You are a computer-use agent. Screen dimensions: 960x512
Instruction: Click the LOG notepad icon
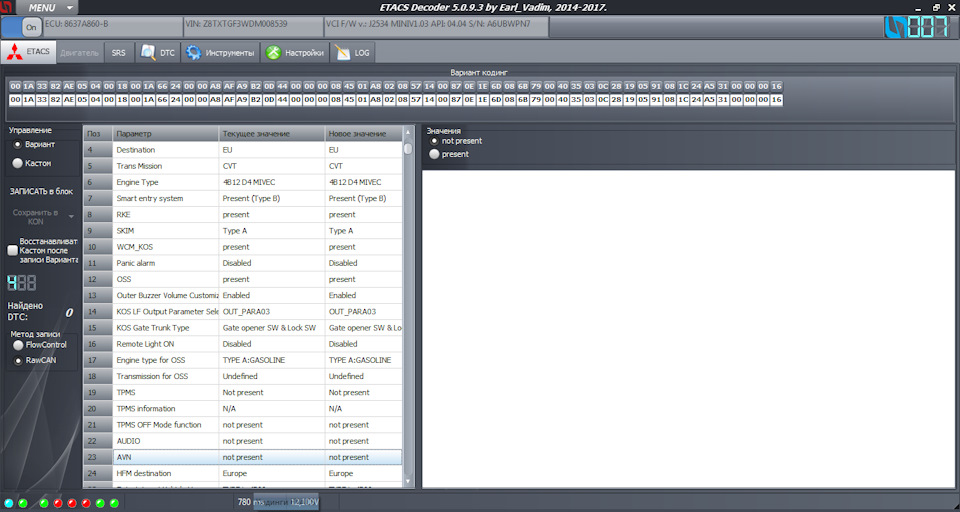pos(343,53)
